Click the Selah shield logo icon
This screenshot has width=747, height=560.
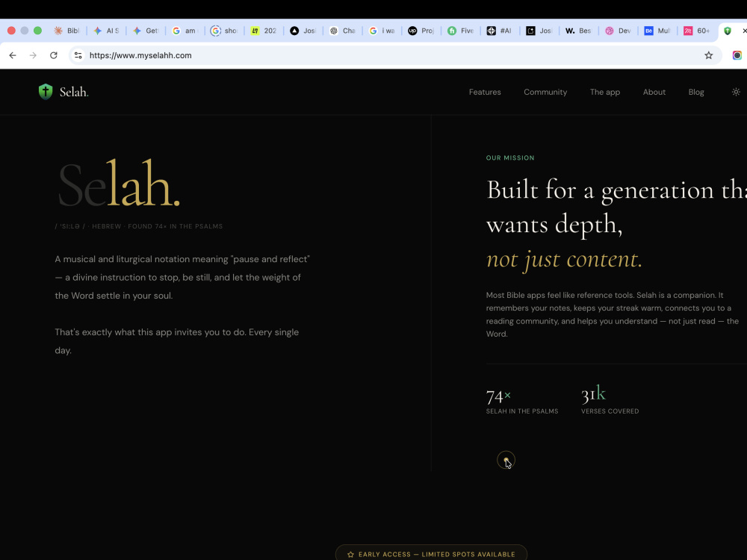pyautogui.click(x=46, y=91)
